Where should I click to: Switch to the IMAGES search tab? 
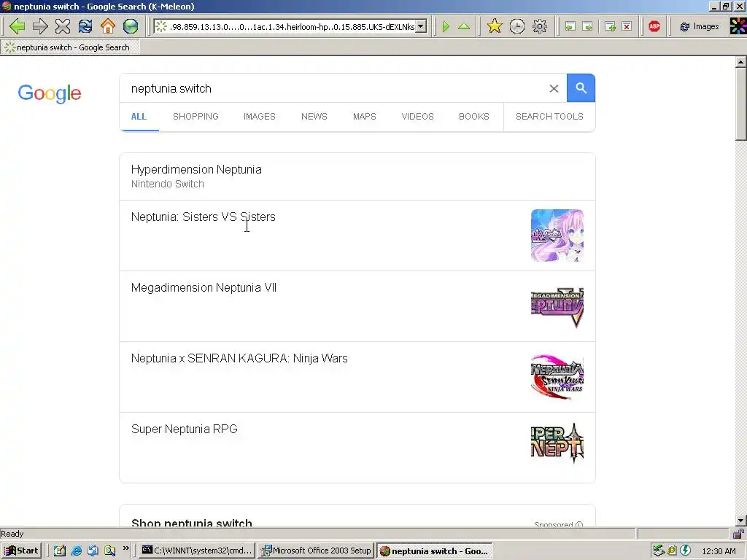click(x=260, y=117)
